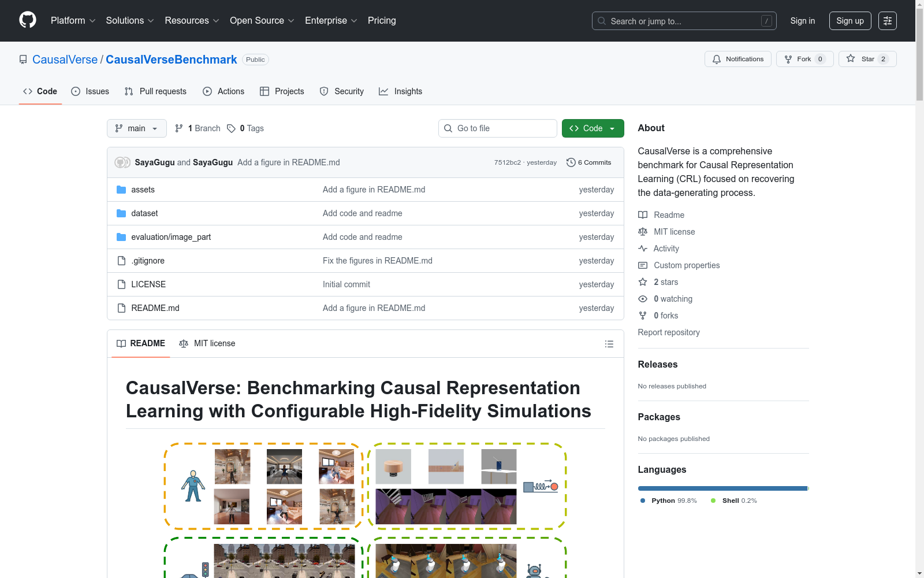Click the .gitignore file icon

click(x=121, y=261)
